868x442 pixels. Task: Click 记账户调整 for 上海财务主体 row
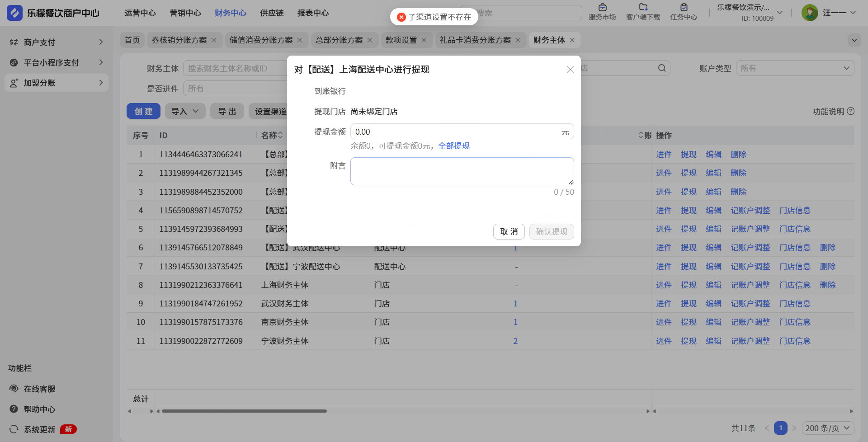coord(750,285)
